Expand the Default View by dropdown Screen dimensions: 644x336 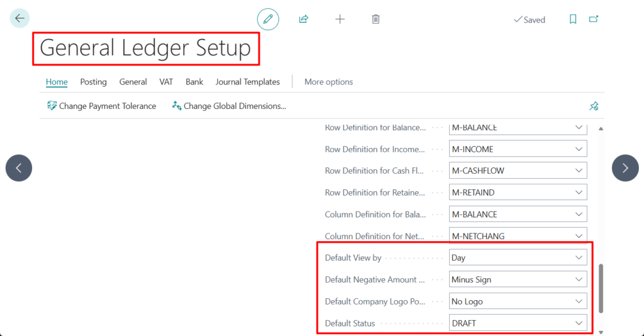pyautogui.click(x=579, y=257)
